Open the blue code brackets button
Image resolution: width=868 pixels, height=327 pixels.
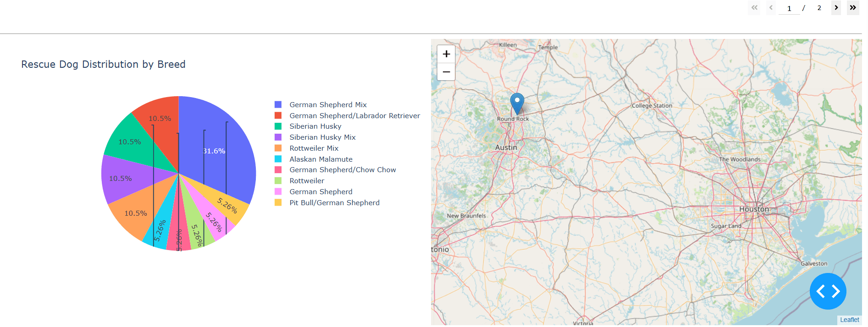pos(828,291)
